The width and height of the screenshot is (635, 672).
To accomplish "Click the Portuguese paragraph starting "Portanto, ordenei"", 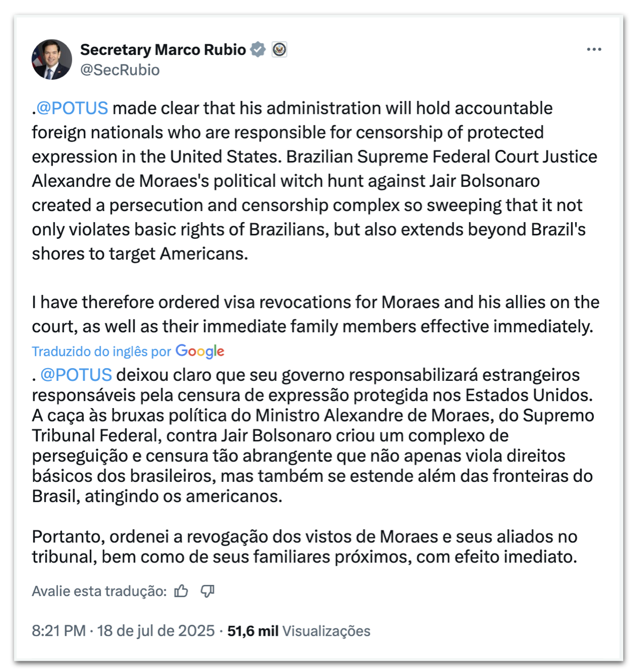I will click(305, 546).
